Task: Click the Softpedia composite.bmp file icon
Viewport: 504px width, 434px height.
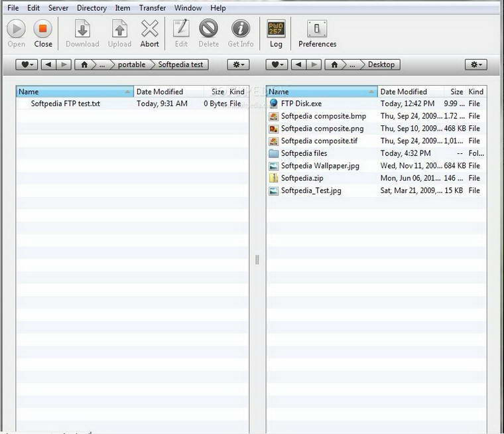Action: [273, 116]
